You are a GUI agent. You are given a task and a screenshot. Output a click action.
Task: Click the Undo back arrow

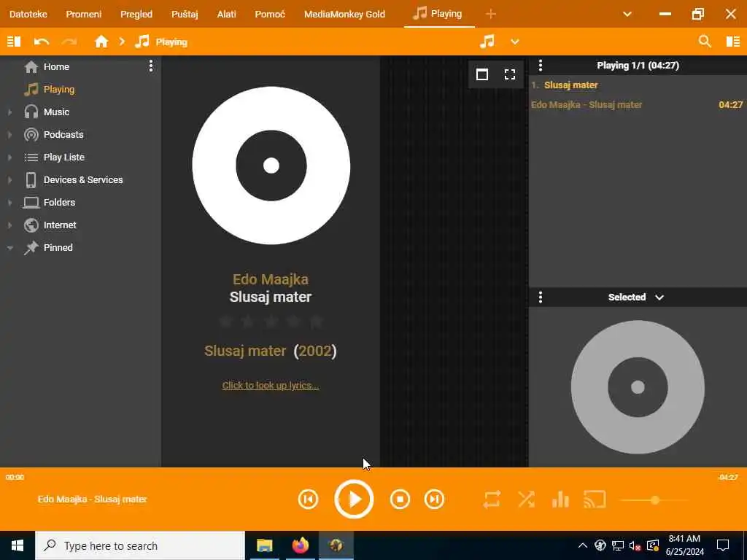[x=42, y=42]
